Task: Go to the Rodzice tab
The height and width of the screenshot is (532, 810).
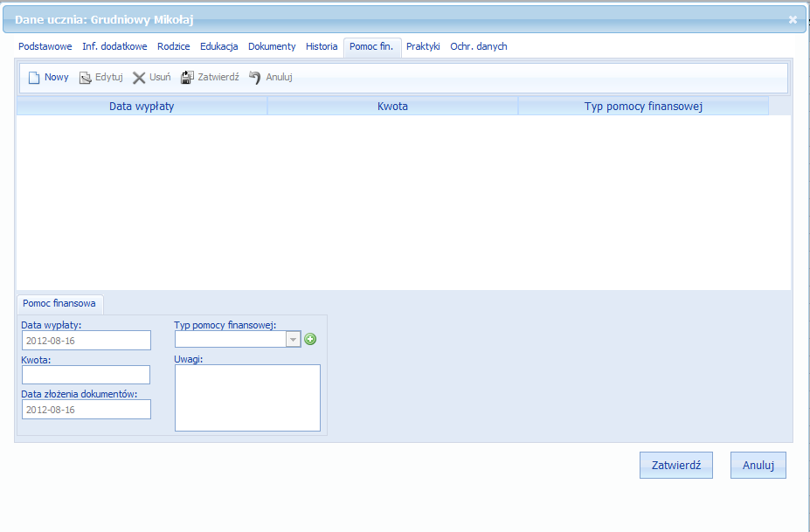Action: tap(174, 46)
